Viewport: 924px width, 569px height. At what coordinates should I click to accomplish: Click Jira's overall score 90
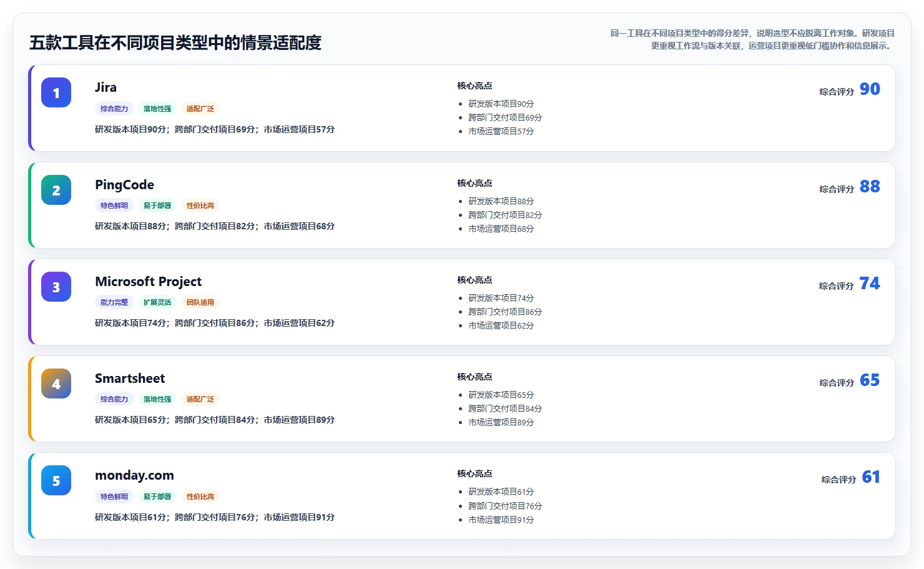click(870, 89)
